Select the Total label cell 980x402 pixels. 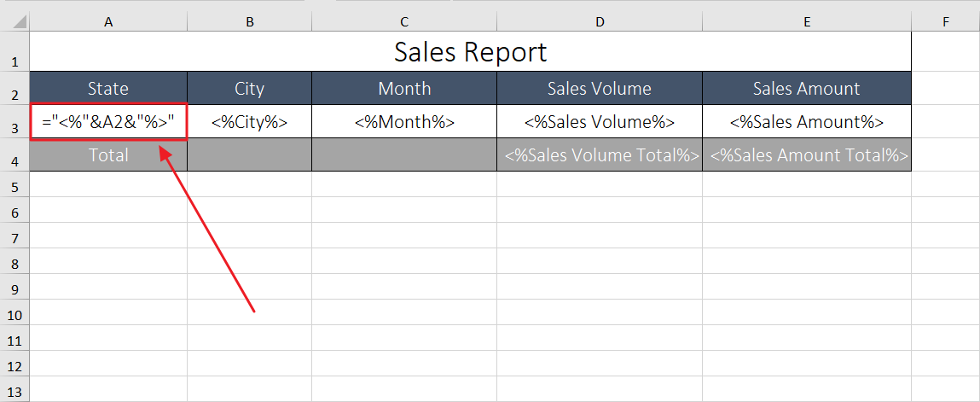[x=108, y=155]
